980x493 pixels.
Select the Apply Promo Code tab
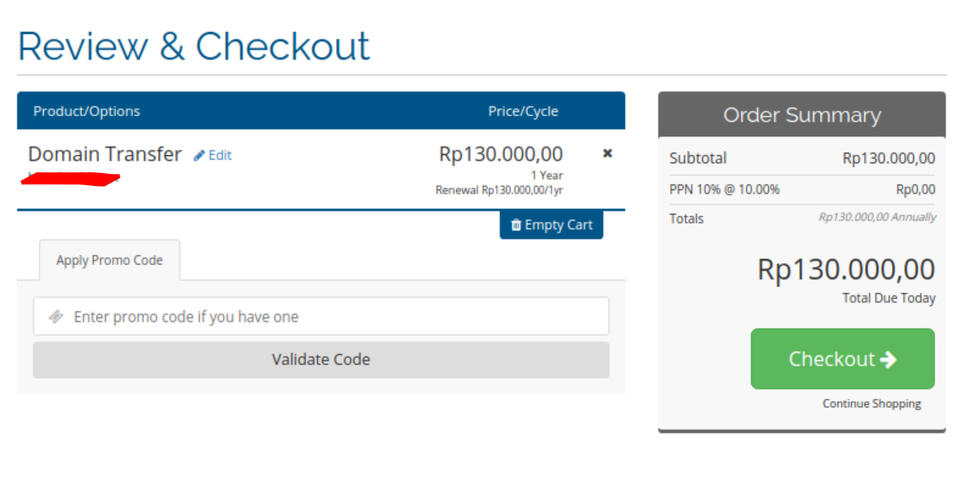(x=110, y=260)
